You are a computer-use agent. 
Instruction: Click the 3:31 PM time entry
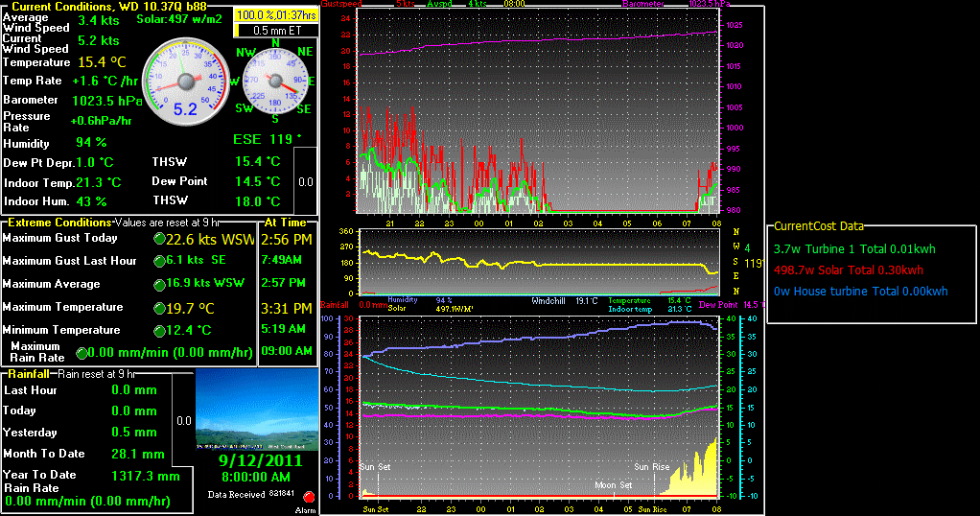pyautogui.click(x=287, y=308)
